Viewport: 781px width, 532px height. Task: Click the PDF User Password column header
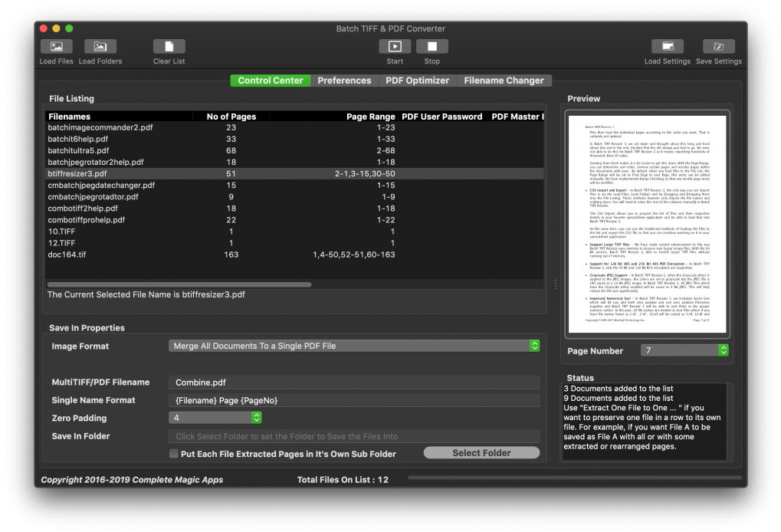click(x=441, y=117)
